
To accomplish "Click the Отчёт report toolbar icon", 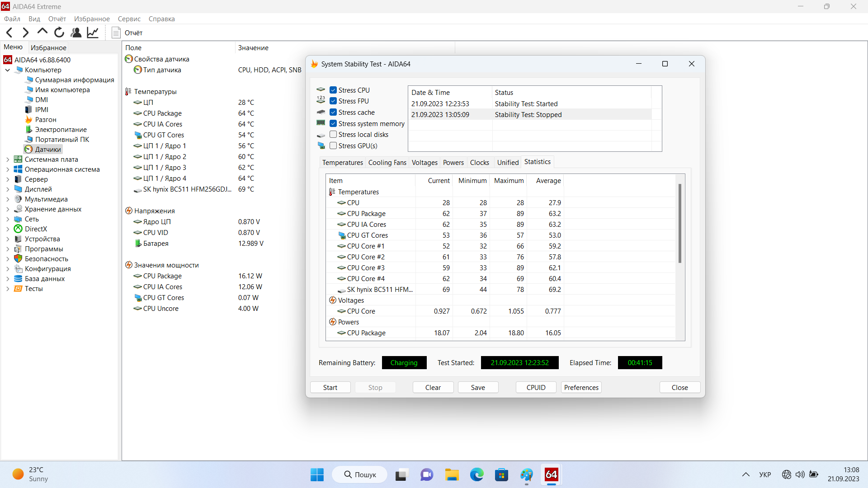I will [x=116, y=33].
